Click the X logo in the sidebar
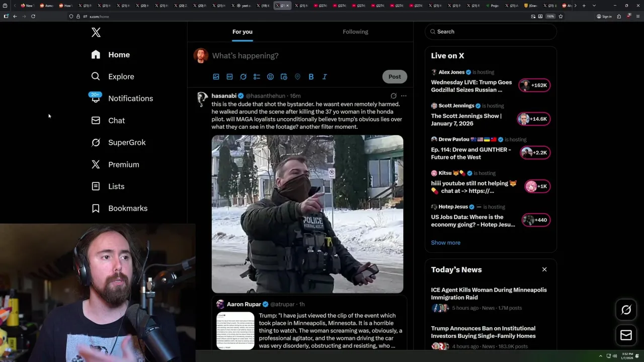The image size is (644, 362). coord(96,33)
